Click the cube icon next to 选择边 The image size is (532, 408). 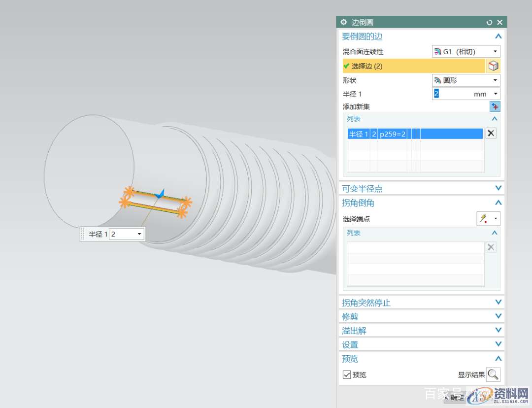(493, 66)
